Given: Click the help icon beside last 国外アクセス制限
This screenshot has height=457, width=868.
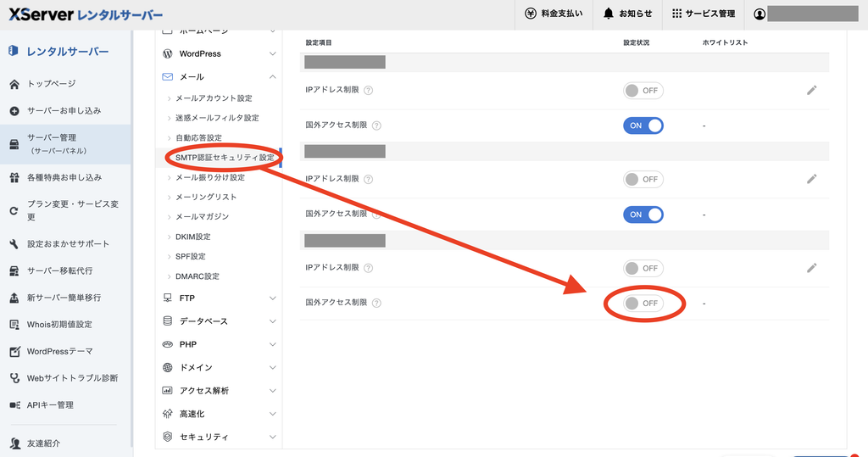Looking at the screenshot, I should 376,303.
